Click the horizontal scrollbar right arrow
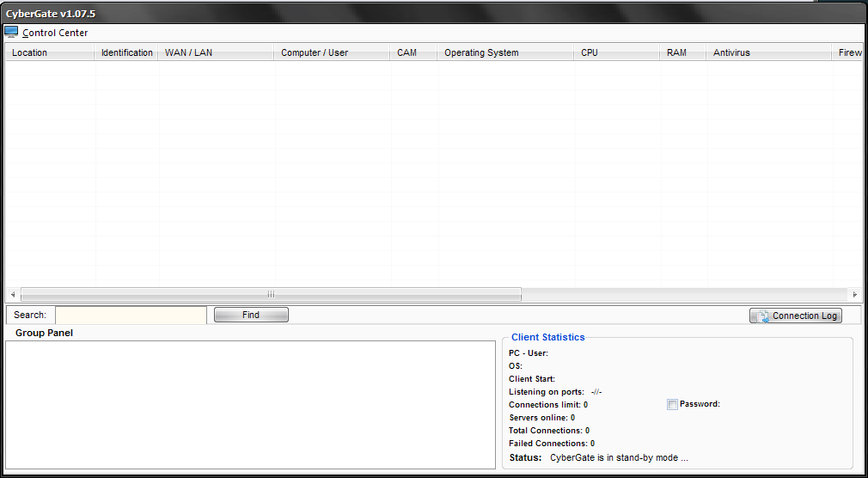Viewport: 868px width, 478px height. (x=855, y=294)
